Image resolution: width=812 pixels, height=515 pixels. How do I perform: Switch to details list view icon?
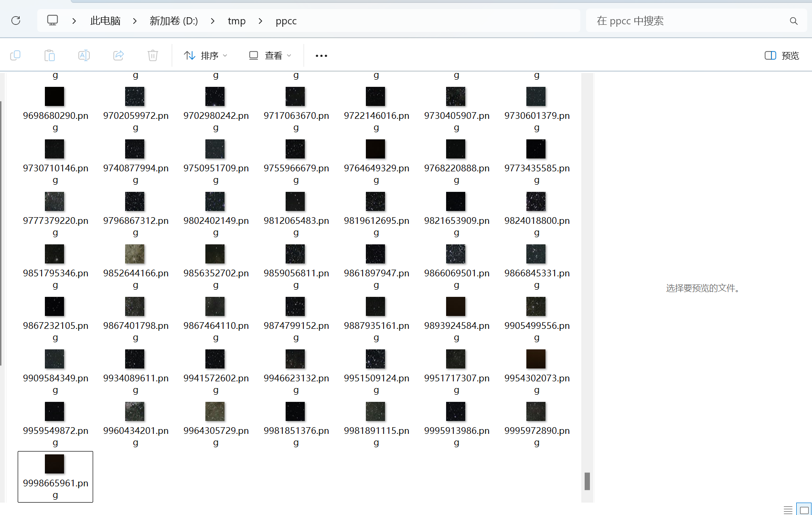click(788, 510)
